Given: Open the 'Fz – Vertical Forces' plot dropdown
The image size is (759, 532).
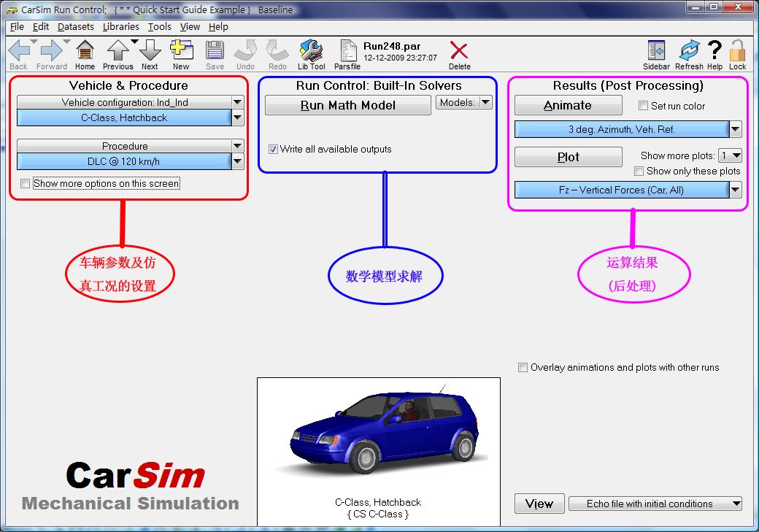Looking at the screenshot, I should click(x=733, y=190).
